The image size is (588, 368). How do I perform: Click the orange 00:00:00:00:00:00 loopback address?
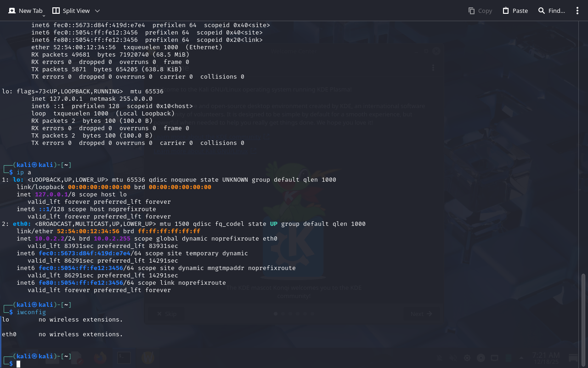(x=99, y=187)
